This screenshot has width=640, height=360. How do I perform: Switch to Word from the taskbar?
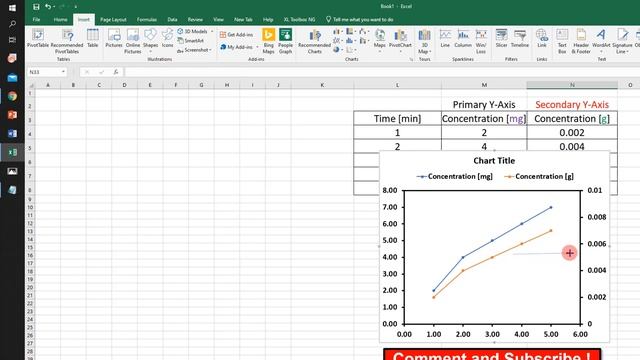(12, 133)
